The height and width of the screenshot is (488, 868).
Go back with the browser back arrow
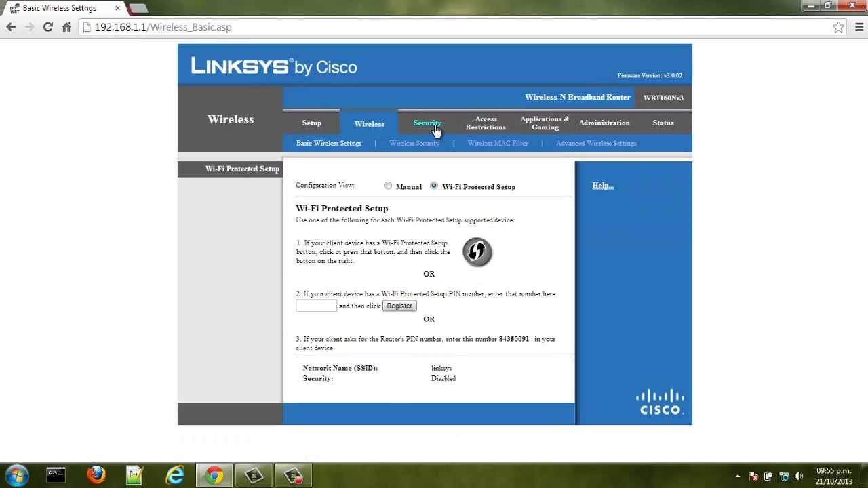pyautogui.click(x=11, y=27)
